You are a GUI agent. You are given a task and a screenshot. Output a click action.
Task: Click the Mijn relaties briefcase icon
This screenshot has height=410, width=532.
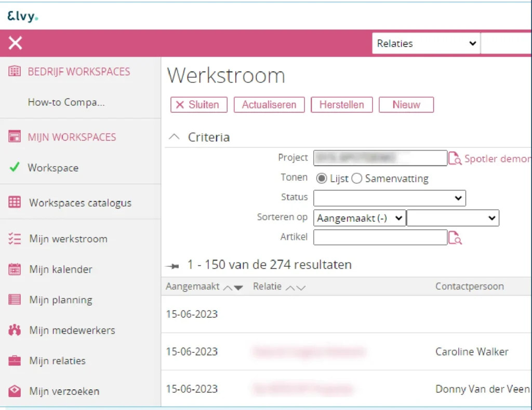(x=15, y=361)
